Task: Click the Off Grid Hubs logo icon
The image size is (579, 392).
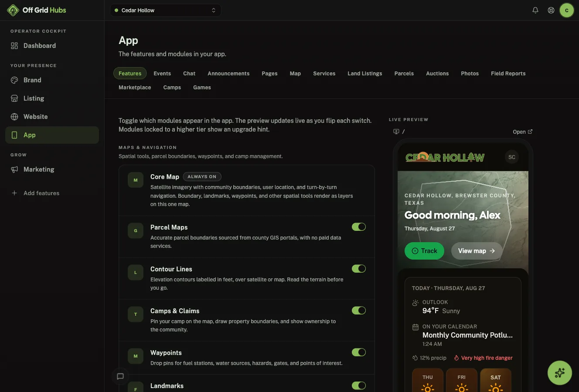Action: (13, 10)
